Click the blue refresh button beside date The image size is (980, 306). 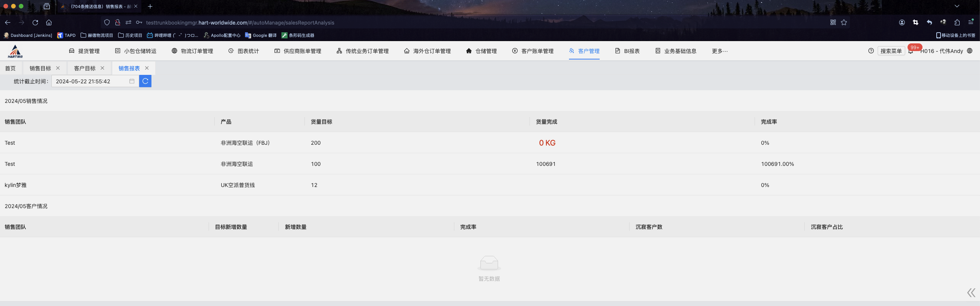[x=145, y=81]
